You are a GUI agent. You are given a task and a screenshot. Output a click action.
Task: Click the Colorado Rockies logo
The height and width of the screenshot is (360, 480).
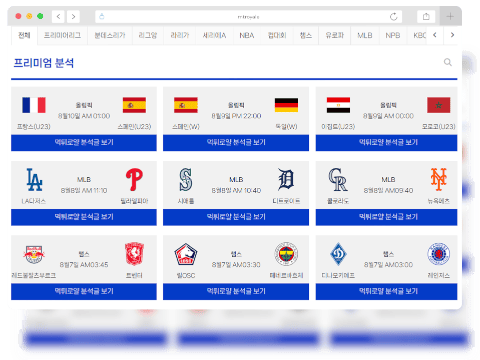[338, 180]
